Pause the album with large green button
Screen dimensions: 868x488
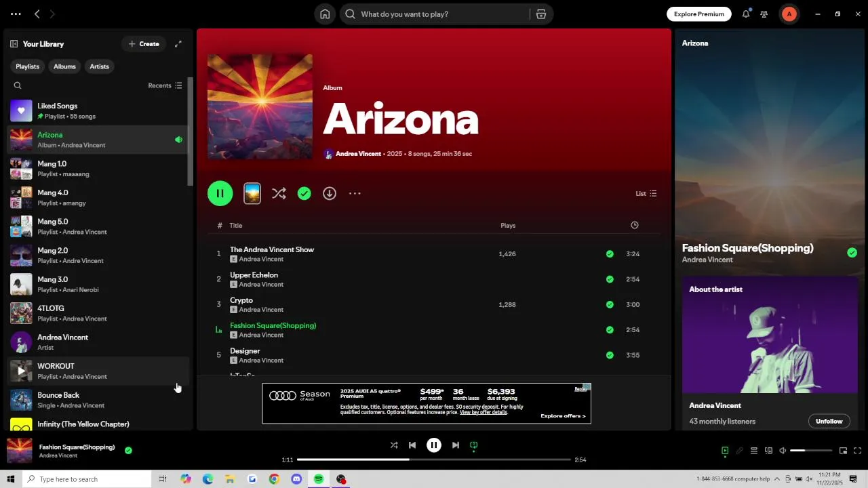tap(220, 194)
